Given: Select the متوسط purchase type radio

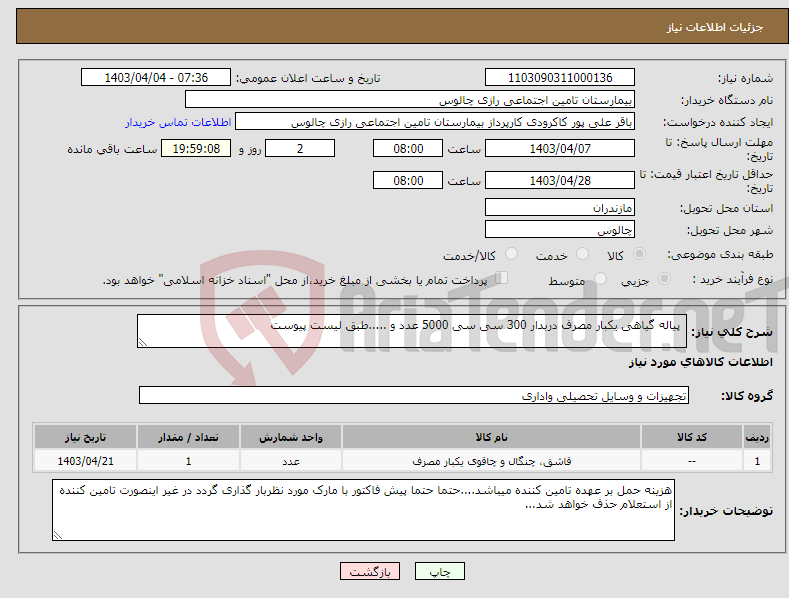Looking at the screenshot, I should coord(600,278).
